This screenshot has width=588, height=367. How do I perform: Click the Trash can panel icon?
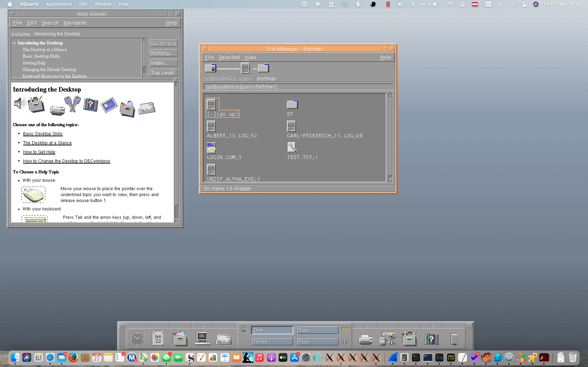tap(454, 339)
